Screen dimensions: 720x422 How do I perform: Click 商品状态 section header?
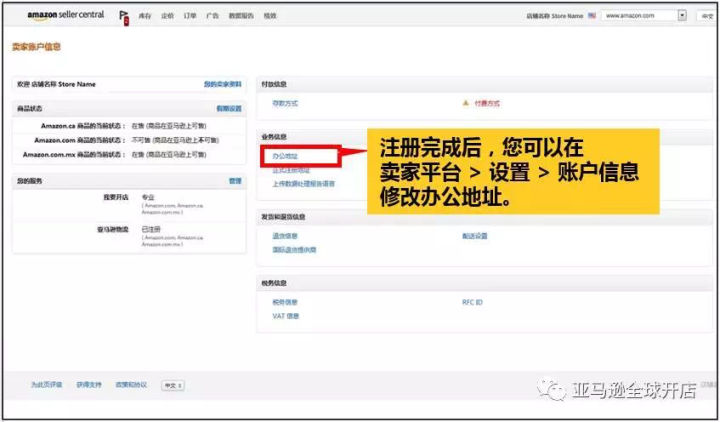29,109
